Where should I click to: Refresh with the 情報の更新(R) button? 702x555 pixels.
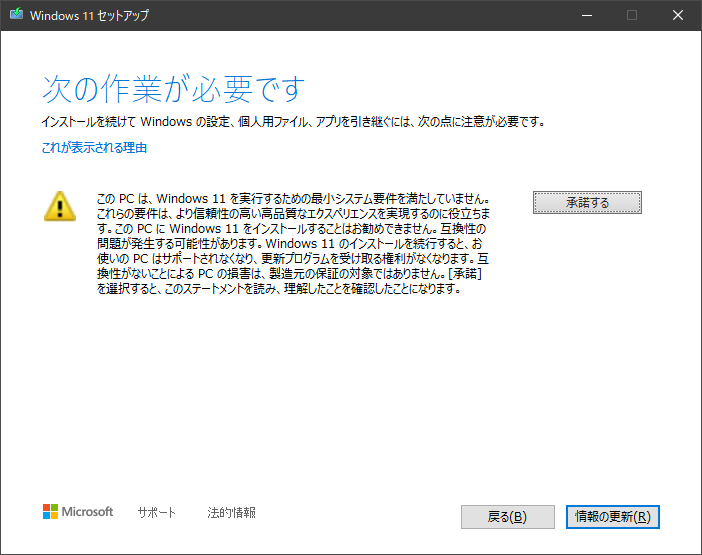tap(612, 517)
